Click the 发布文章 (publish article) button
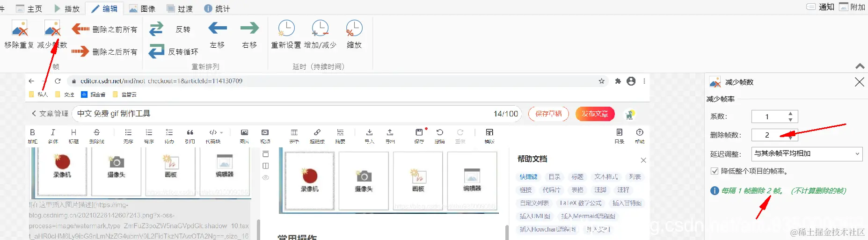868x240 pixels. click(x=595, y=114)
